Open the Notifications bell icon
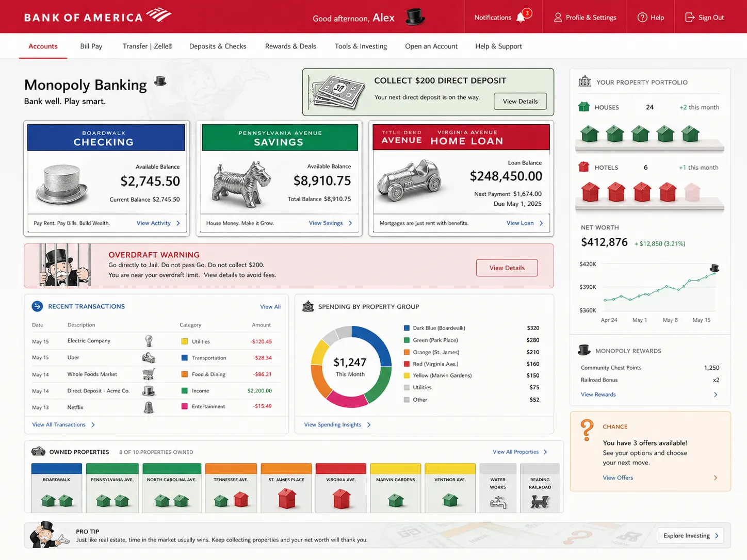The width and height of the screenshot is (747, 560). [x=521, y=17]
